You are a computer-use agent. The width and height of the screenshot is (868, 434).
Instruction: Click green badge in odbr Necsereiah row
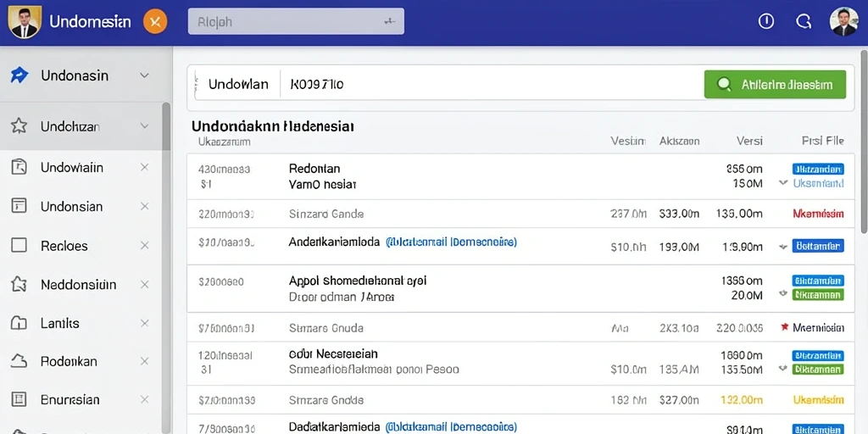coord(818,370)
